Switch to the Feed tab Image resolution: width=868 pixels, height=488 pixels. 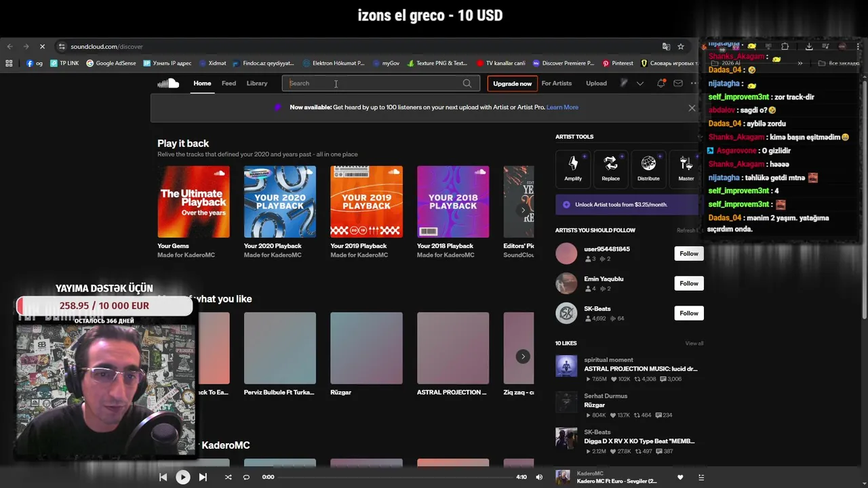229,83
